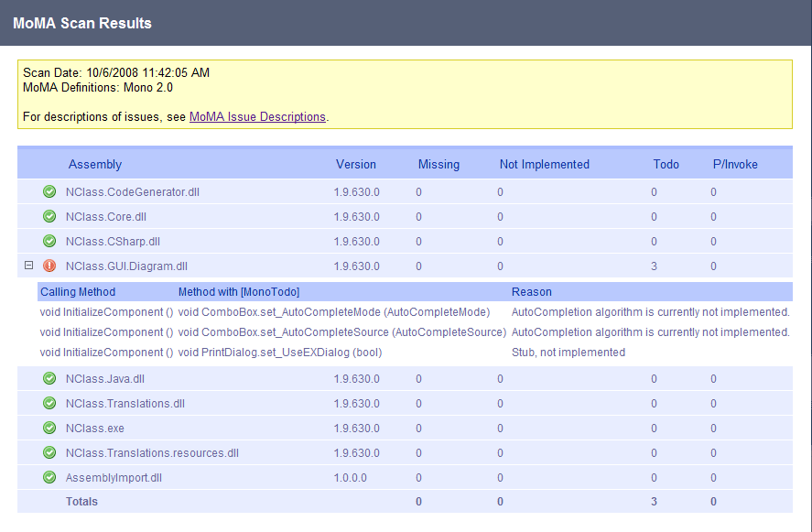Click green check icon beside NClass.Java.dll
812x532 pixels.
click(x=49, y=379)
